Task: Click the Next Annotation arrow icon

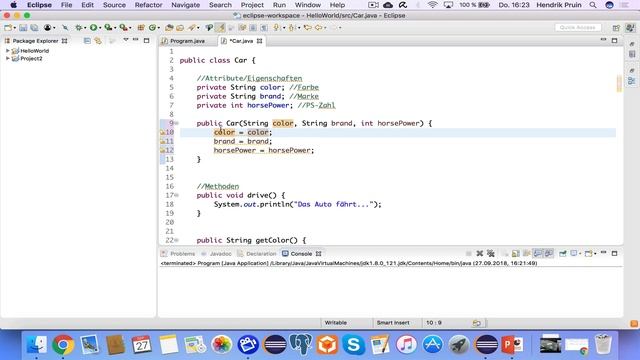Action: [277, 28]
